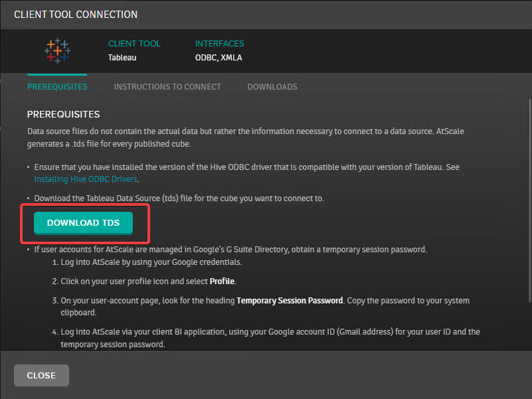
Task: Open the Downloads tab
Action: (x=272, y=87)
